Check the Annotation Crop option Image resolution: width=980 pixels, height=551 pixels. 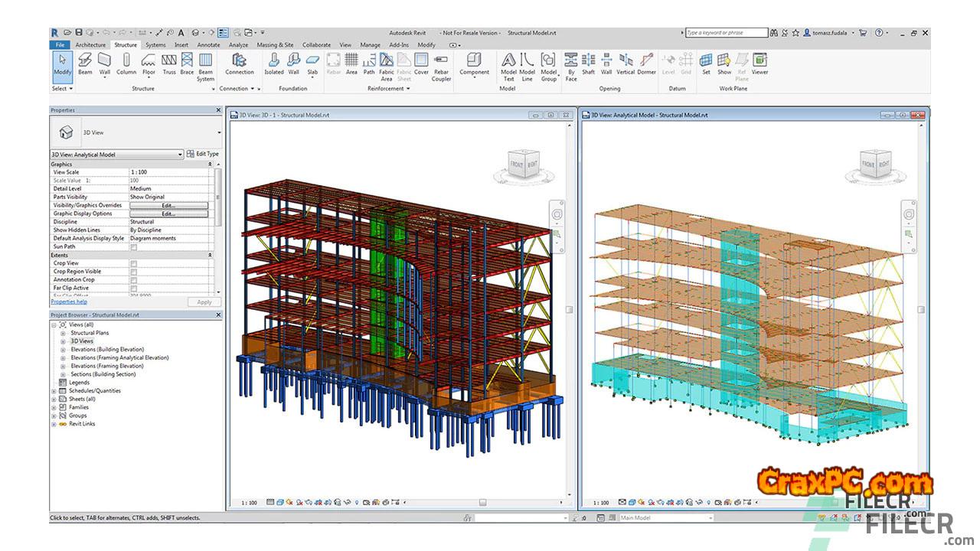pyautogui.click(x=134, y=280)
